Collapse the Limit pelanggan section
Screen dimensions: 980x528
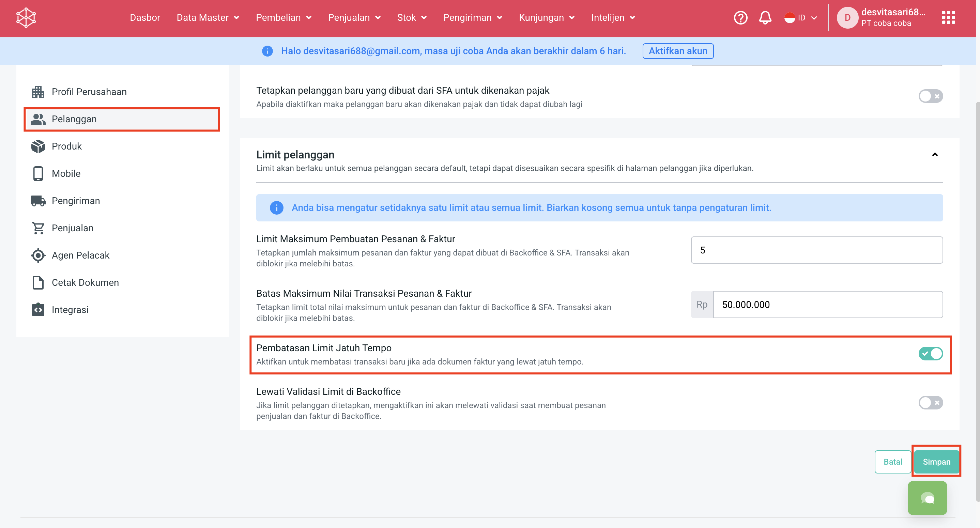point(935,154)
